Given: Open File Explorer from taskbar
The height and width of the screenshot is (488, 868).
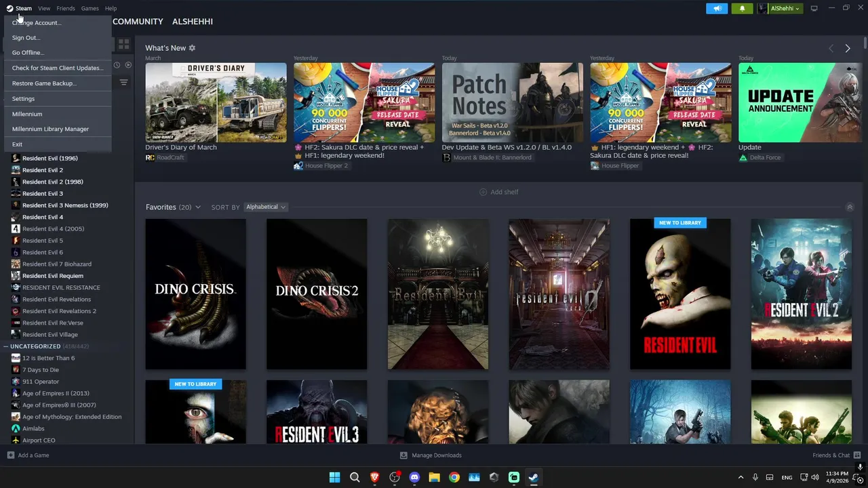Looking at the screenshot, I should 434,477.
